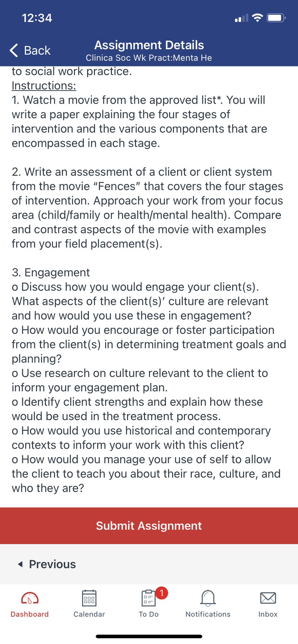Image resolution: width=298 pixels, height=644 pixels.
Task: Tap the battery status icon
Action: click(276, 18)
